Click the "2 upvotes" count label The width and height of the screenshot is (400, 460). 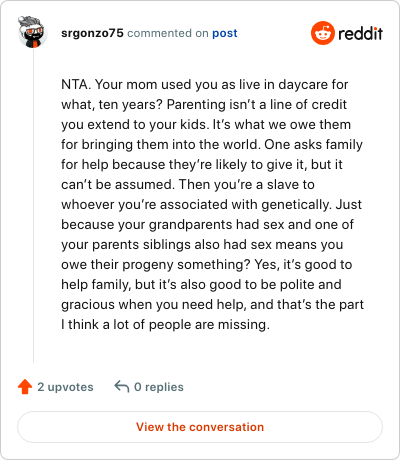pos(65,387)
